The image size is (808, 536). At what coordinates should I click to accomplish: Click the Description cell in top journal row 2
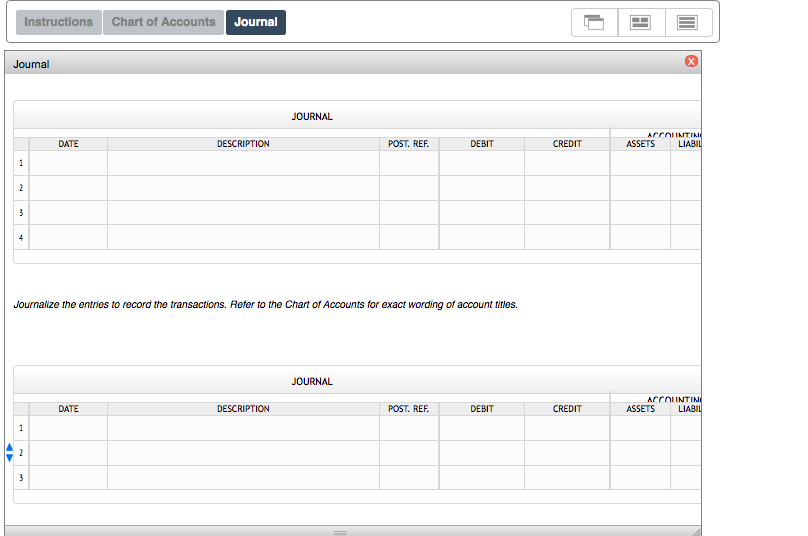(x=243, y=188)
